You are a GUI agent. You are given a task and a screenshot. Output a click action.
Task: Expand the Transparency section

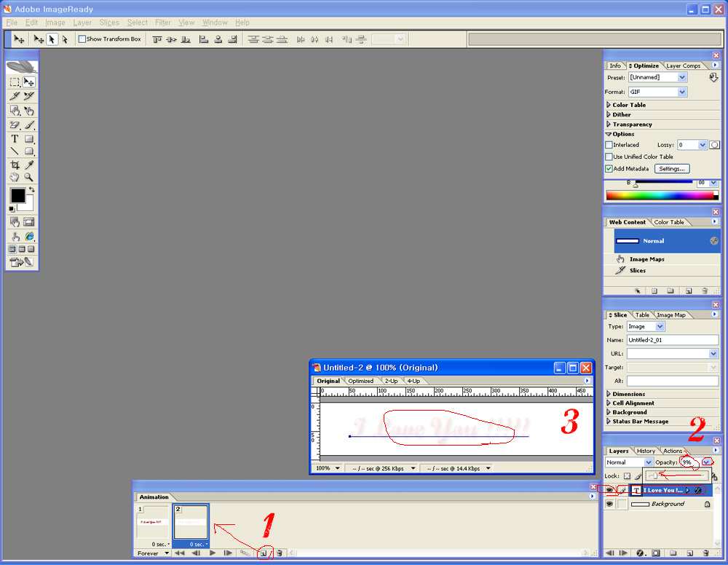[x=608, y=125]
